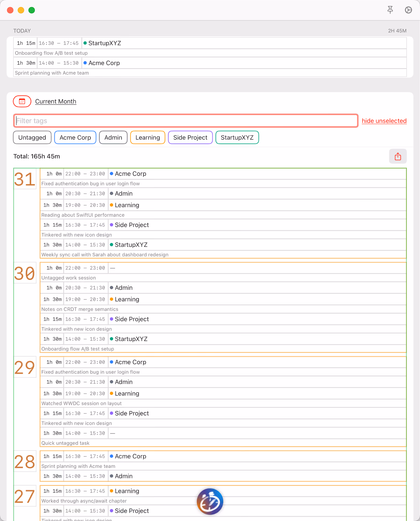Image resolution: width=420 pixels, height=521 pixels.
Task: Click the 14:00 – 15:30 time in Today
Action: [x=59, y=63]
